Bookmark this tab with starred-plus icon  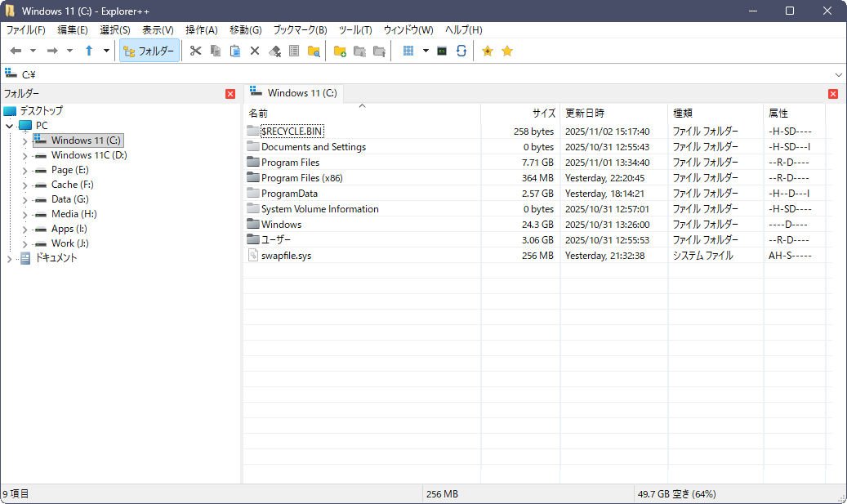tap(488, 51)
